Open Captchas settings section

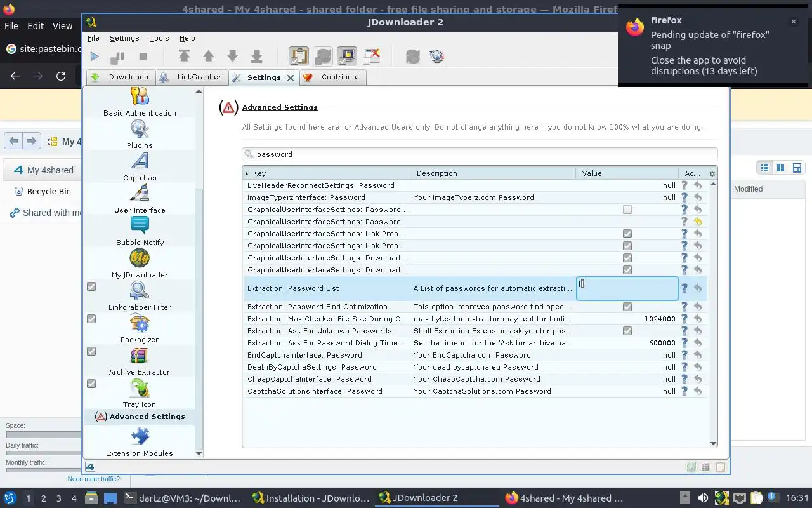(140, 167)
